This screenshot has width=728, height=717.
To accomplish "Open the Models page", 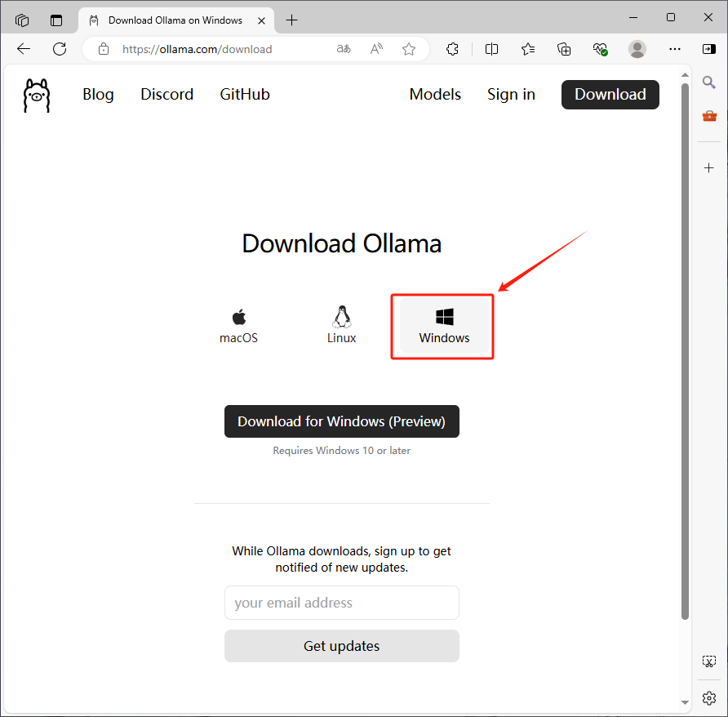I will pyautogui.click(x=435, y=95).
